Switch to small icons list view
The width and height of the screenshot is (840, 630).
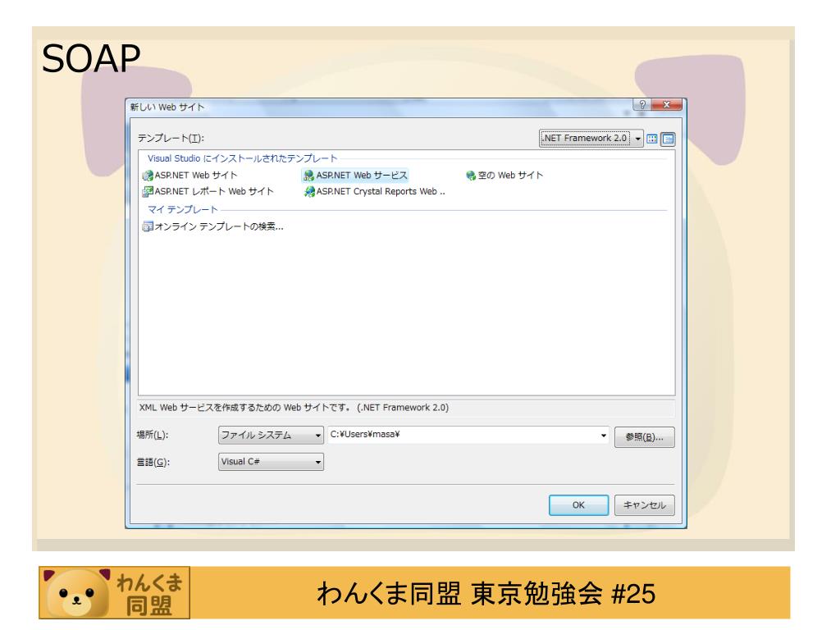coord(668,139)
